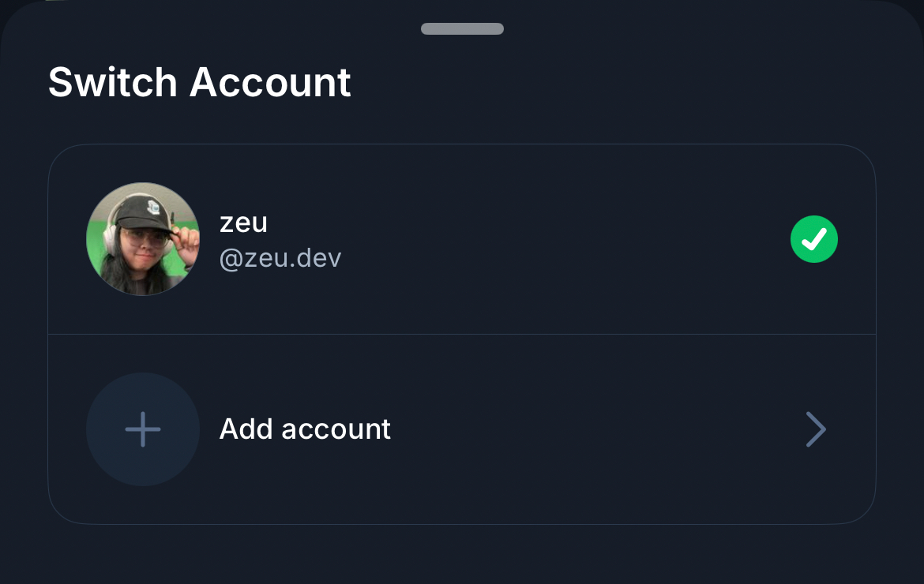Image resolution: width=924 pixels, height=584 pixels.
Task: Switch to the @zeu.dev account entry
Action: coord(462,239)
